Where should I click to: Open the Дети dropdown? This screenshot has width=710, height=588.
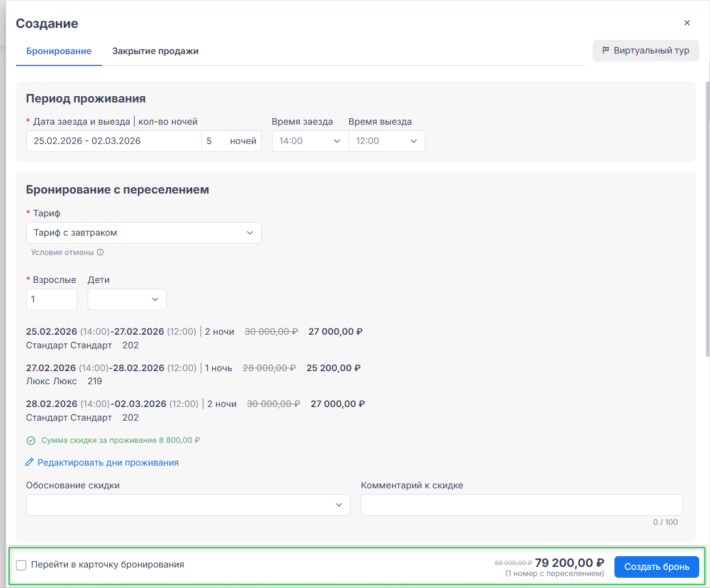127,299
